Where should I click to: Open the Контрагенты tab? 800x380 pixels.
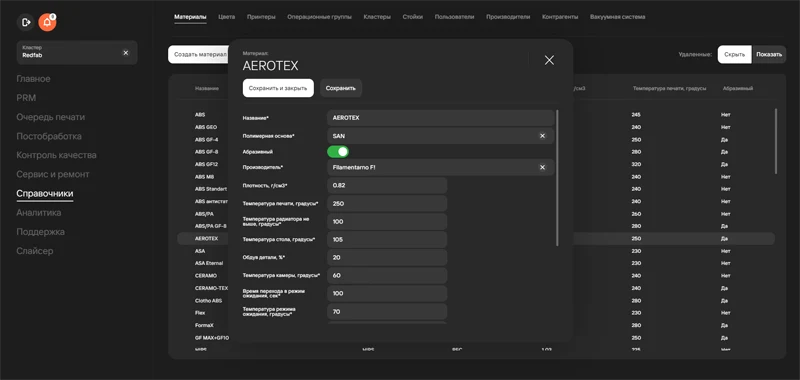pos(560,17)
